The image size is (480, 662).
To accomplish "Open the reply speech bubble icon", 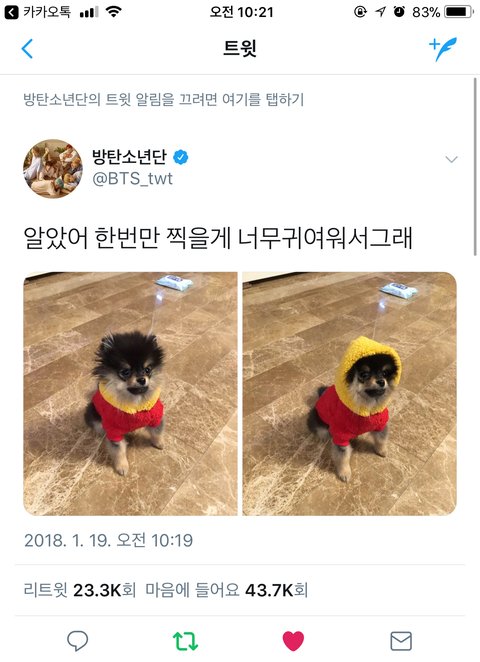I will (78, 641).
